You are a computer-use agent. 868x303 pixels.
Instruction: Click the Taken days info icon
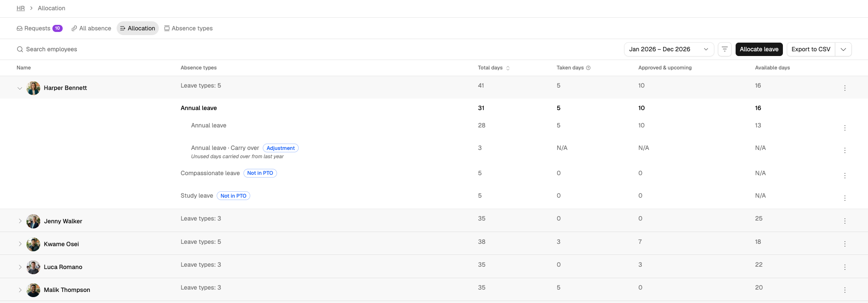click(x=588, y=68)
